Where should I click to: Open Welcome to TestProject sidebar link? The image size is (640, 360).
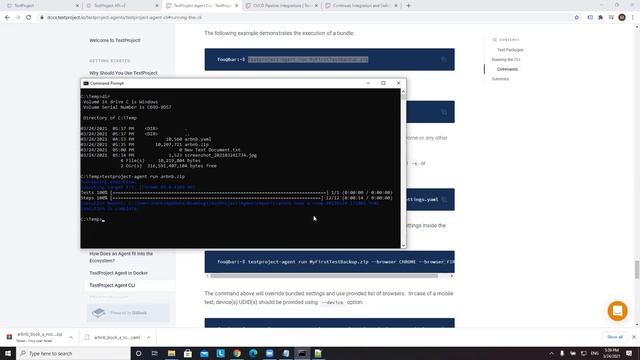(x=115, y=40)
